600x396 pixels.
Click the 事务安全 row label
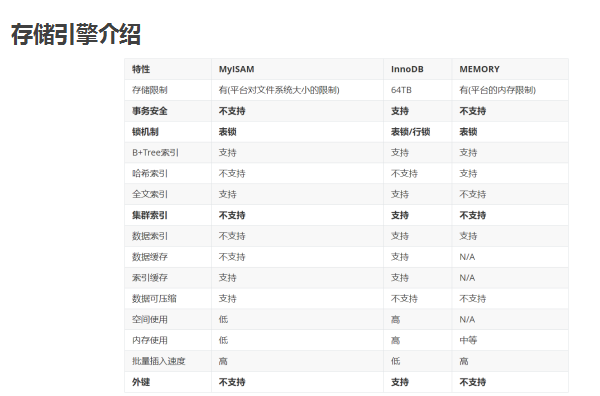(x=150, y=111)
